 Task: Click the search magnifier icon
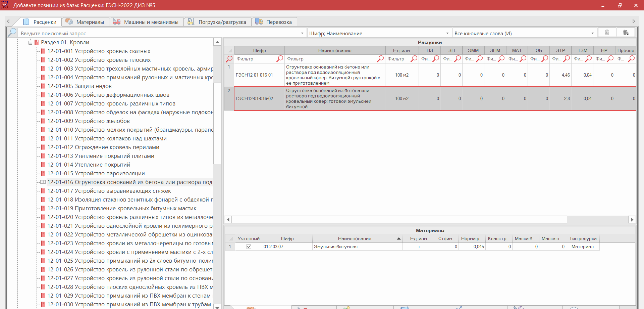coord(12,33)
